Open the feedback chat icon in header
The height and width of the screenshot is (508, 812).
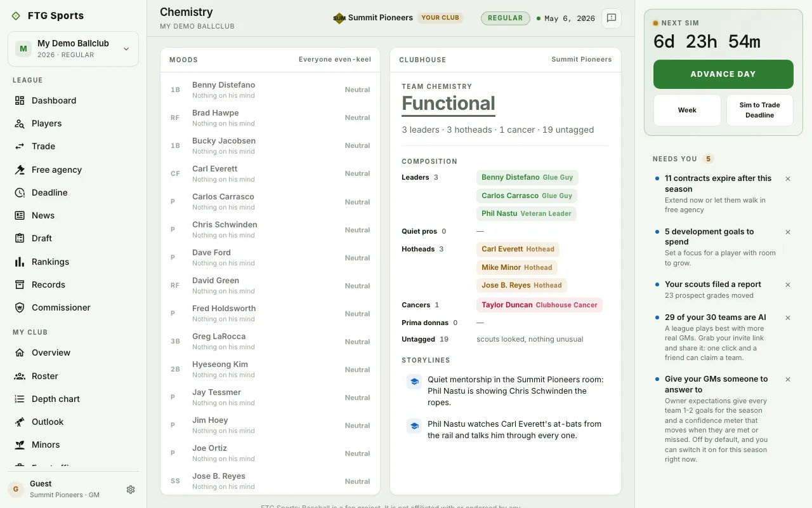tap(612, 18)
